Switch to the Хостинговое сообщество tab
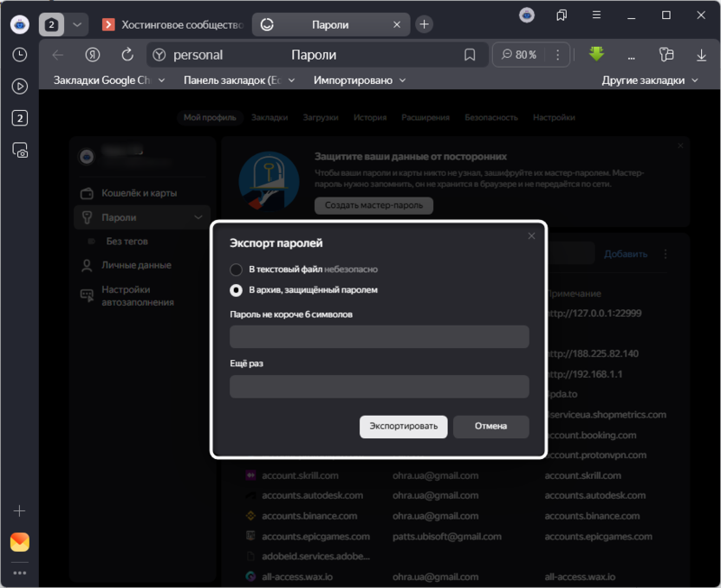The height and width of the screenshot is (588, 721). click(x=173, y=24)
